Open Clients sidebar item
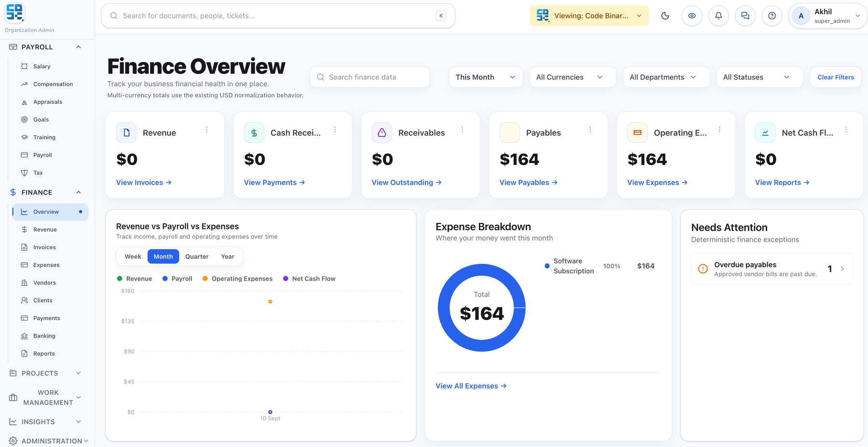Image resolution: width=868 pixels, height=447 pixels. pos(50,301)
